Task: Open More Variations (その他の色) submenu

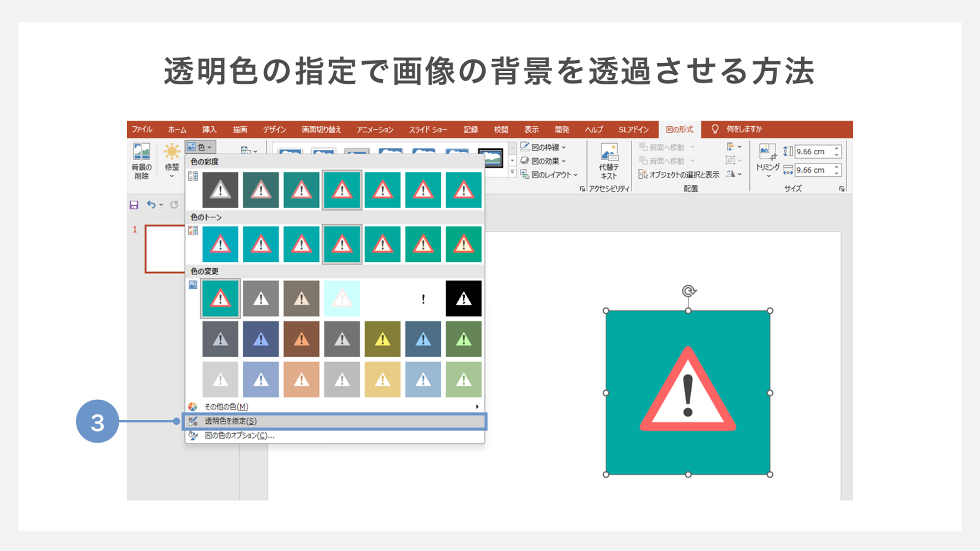Action: tap(335, 407)
